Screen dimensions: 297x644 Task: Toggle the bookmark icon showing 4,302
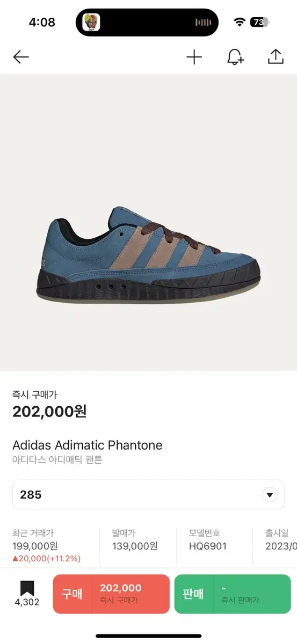pyautogui.click(x=27, y=594)
